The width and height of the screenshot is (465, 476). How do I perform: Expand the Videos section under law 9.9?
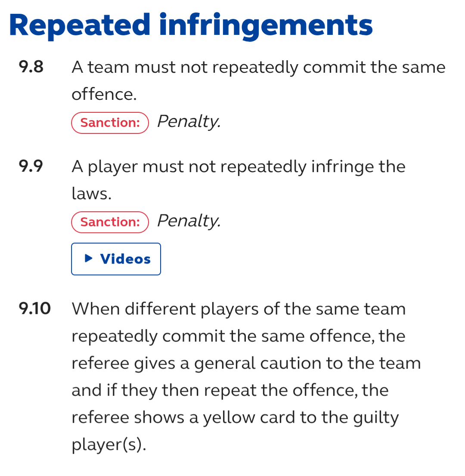(116, 259)
